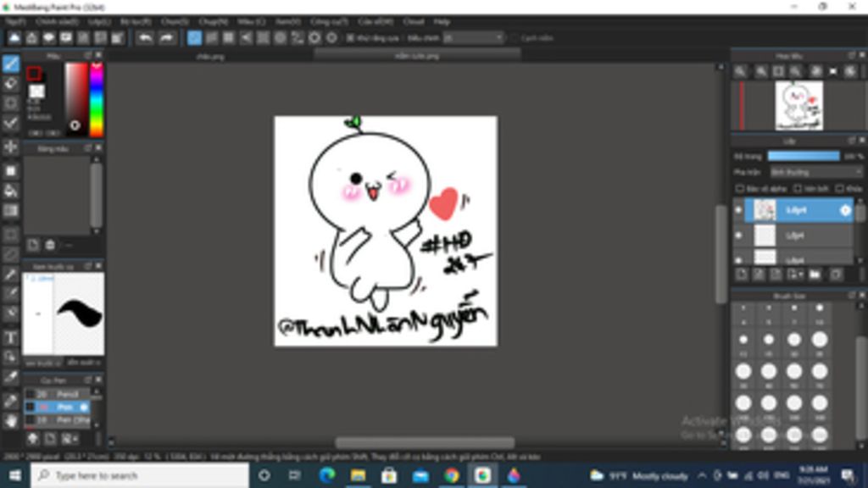Open the brush add dropdown below the brush list
This screenshot has height=488, width=868.
70,439
